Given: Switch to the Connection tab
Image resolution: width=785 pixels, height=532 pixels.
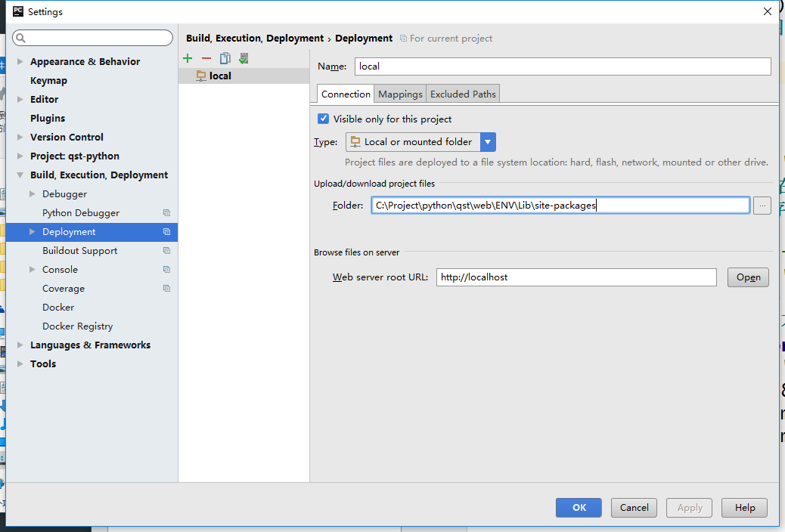Looking at the screenshot, I should tap(346, 94).
